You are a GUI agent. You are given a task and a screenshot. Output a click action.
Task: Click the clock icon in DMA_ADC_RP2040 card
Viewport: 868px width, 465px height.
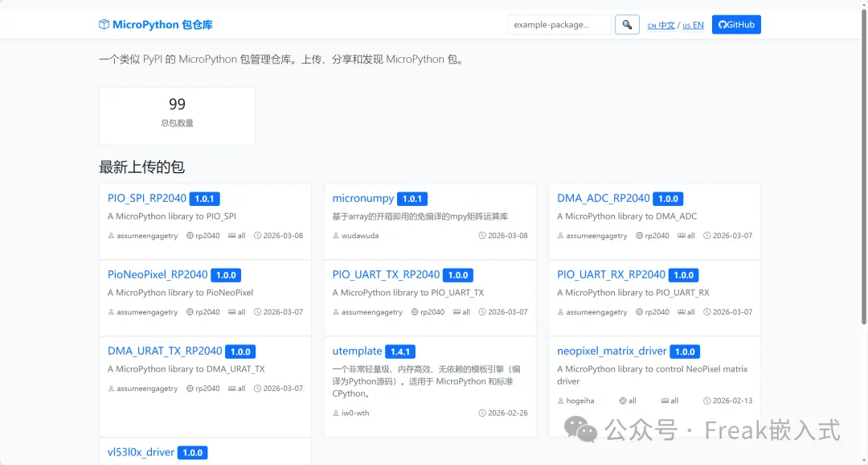click(707, 236)
